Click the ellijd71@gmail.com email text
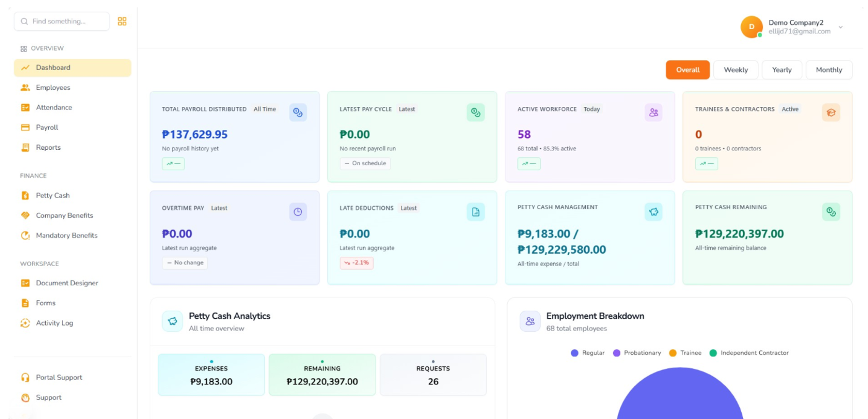The height and width of the screenshot is (419, 868). [x=799, y=32]
